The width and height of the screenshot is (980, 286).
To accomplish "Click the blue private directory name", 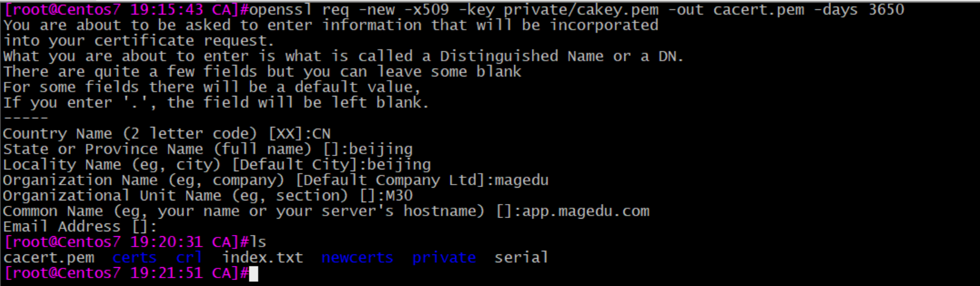I will pyautogui.click(x=444, y=258).
